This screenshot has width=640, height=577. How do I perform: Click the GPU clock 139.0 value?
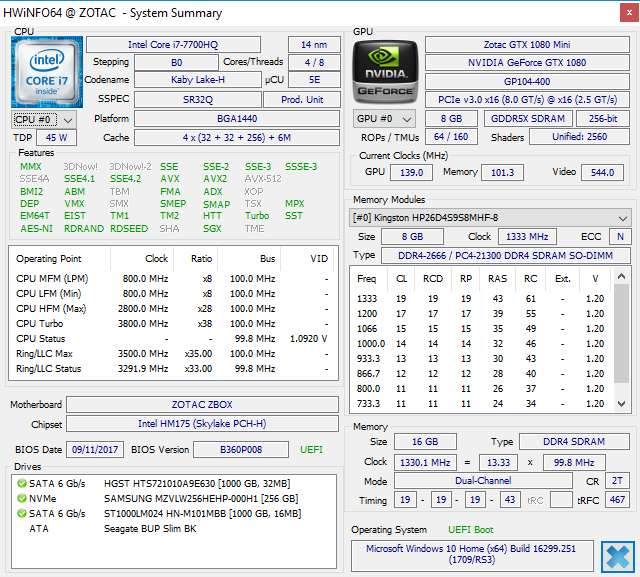pos(411,173)
